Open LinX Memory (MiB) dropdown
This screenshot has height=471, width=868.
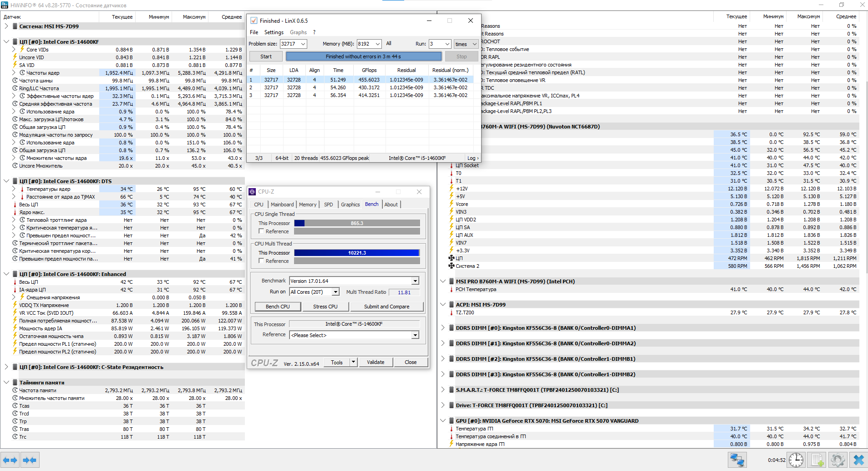tap(377, 44)
